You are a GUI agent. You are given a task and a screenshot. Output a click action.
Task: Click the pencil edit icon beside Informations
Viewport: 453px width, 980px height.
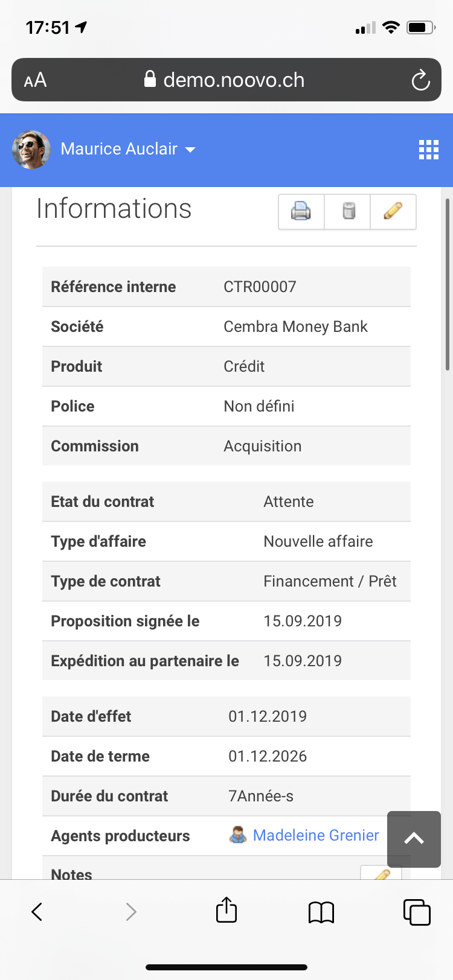click(x=393, y=212)
